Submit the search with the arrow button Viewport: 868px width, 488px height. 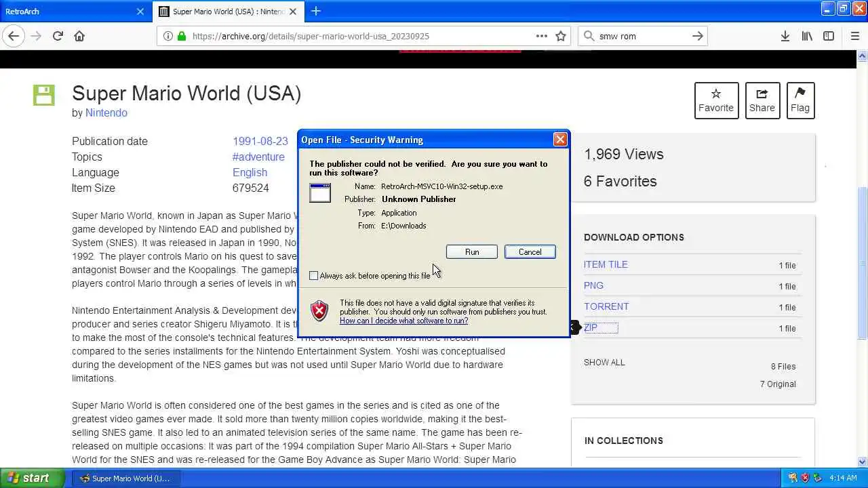point(698,36)
